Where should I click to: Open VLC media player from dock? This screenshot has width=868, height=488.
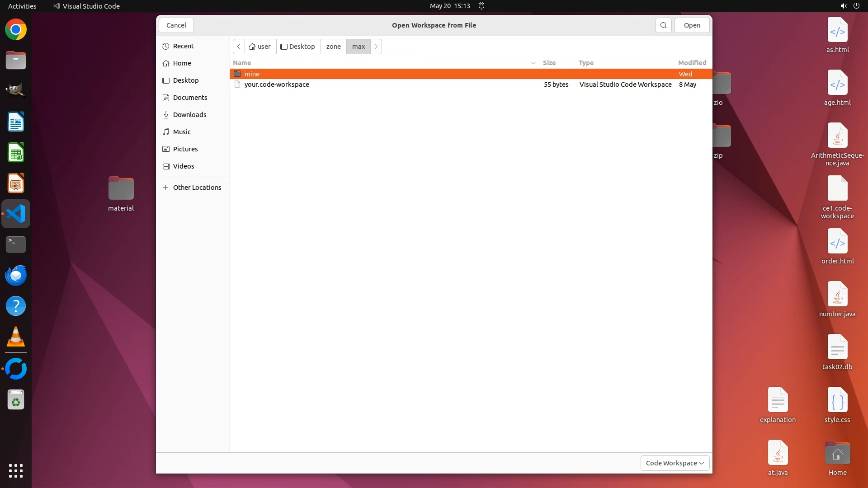(16, 337)
